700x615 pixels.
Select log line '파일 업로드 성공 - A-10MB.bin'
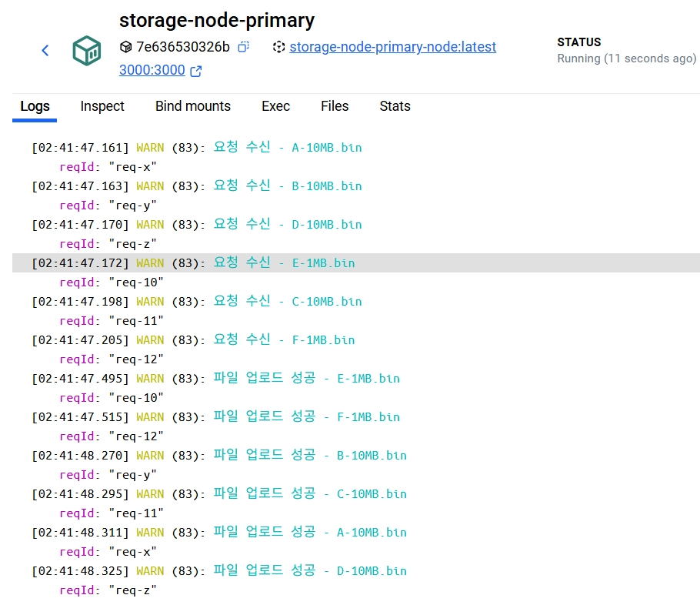(218, 533)
